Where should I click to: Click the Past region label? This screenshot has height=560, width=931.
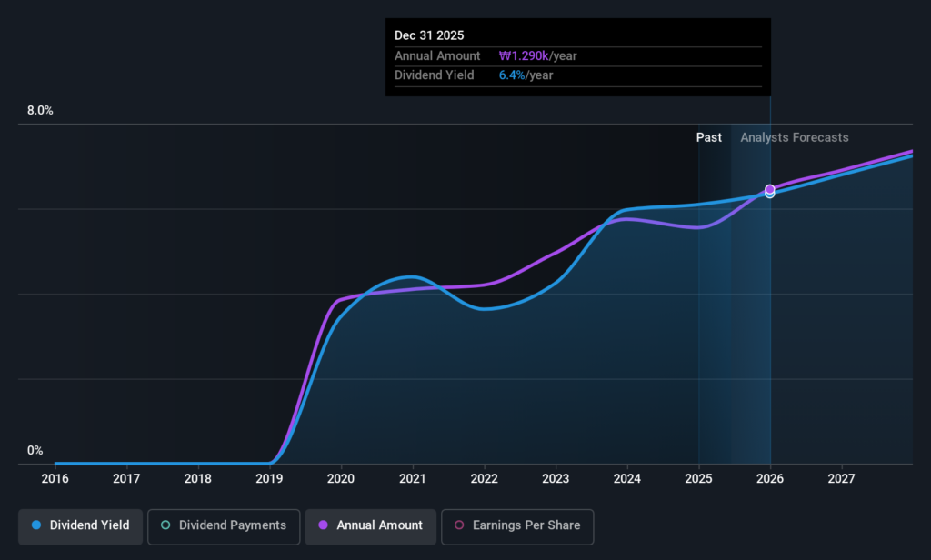pyautogui.click(x=709, y=137)
